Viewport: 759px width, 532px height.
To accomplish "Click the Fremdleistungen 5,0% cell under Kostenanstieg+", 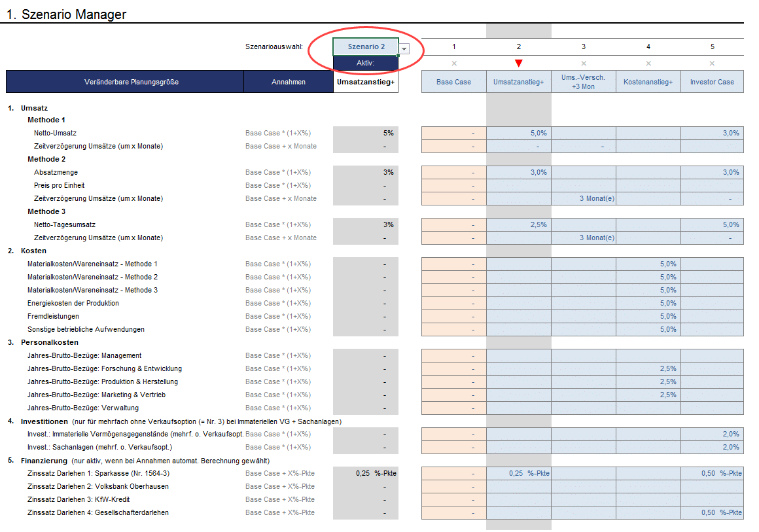I will pos(648,316).
